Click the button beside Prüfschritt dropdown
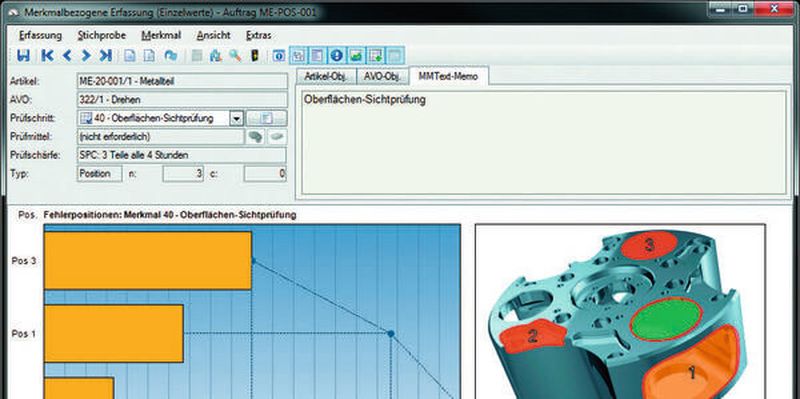Image resolution: width=800 pixels, height=399 pixels. 267,118
